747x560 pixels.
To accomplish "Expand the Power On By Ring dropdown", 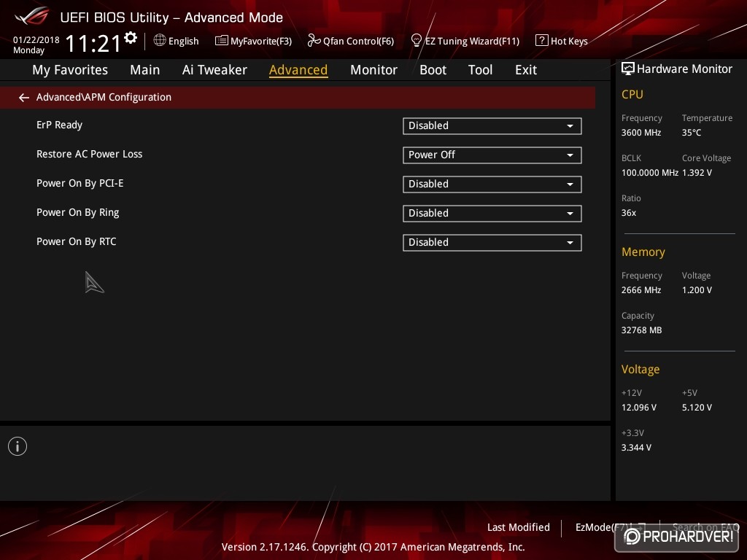I will 492,214.
